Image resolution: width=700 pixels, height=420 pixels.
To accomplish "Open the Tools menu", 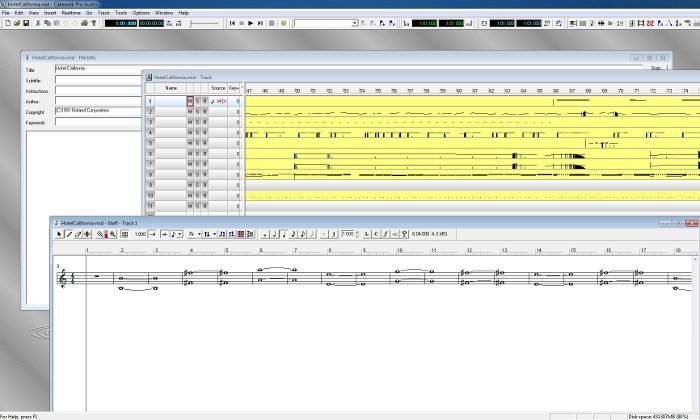I will (x=121, y=13).
